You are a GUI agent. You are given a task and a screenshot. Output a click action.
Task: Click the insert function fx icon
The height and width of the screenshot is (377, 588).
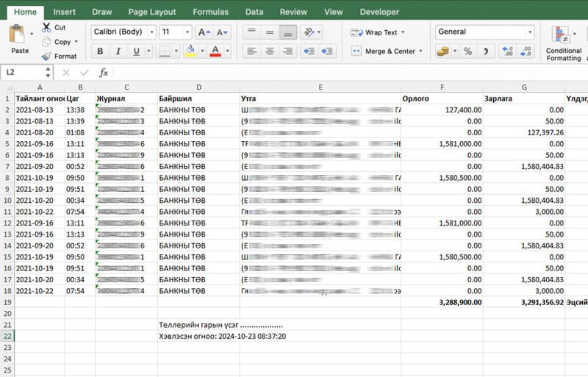tap(104, 72)
